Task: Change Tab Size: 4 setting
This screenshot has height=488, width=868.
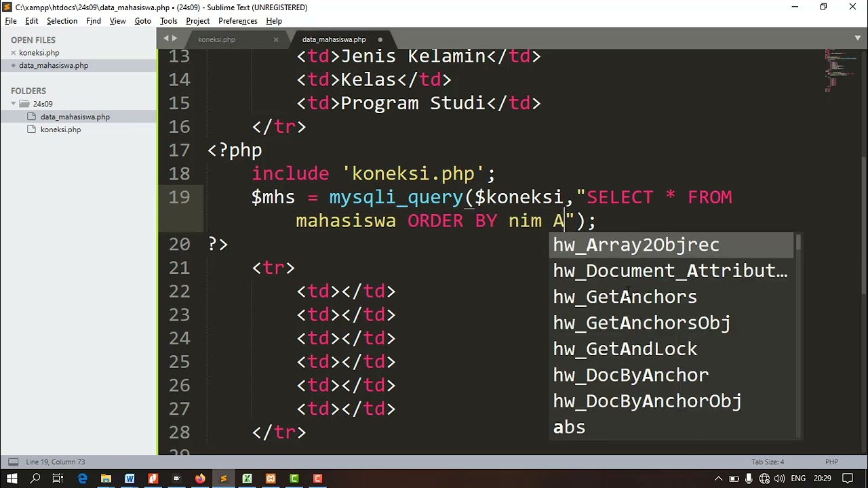Action: (768, 462)
